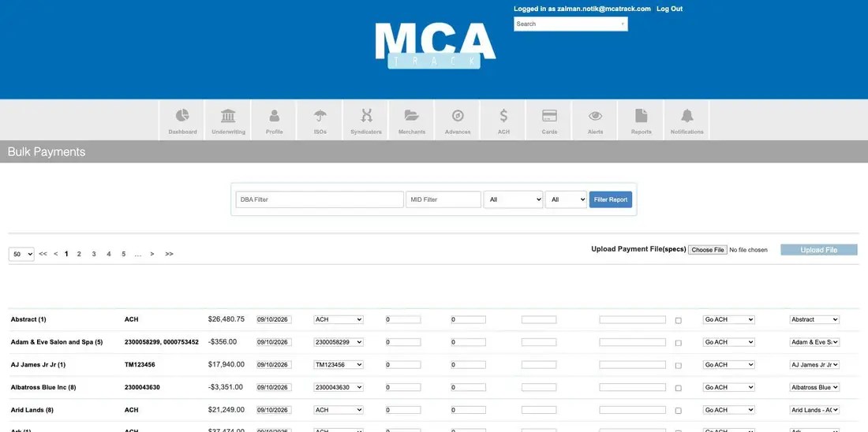The image size is (868, 432).
Task: Click the Abstract (1) merchant name
Action: pyautogui.click(x=28, y=320)
